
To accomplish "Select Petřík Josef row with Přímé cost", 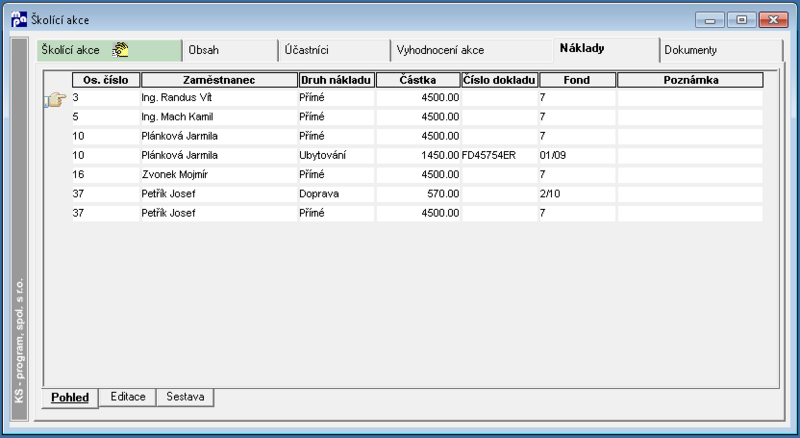I will (x=417, y=213).
